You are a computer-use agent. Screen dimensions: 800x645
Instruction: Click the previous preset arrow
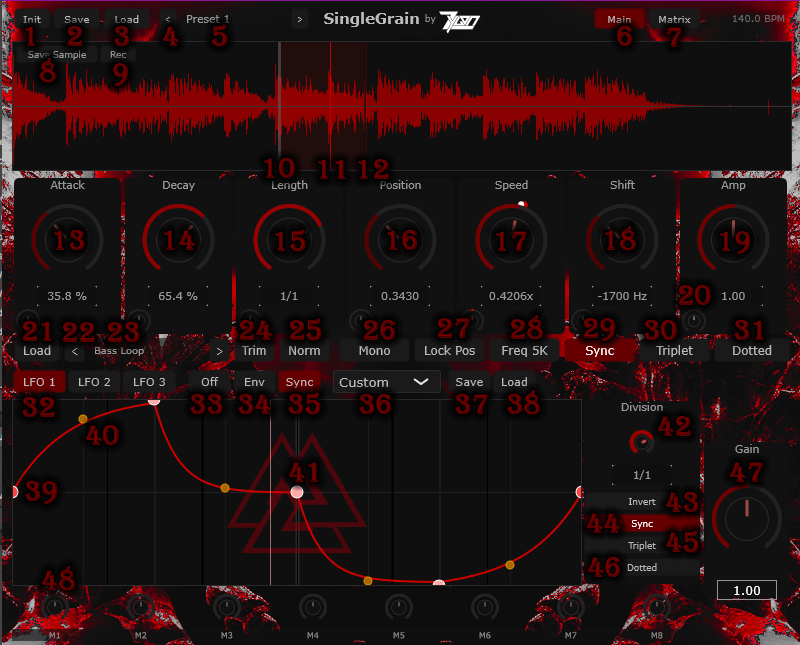(167, 19)
